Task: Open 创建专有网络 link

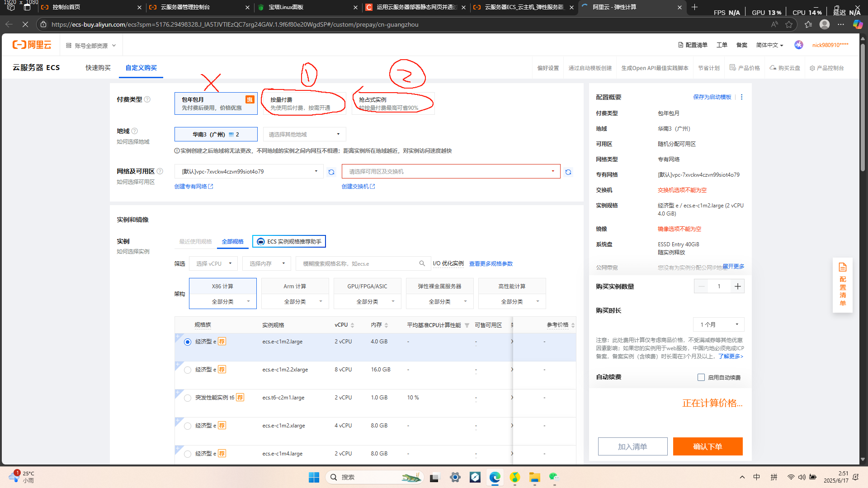Action: pyautogui.click(x=193, y=187)
